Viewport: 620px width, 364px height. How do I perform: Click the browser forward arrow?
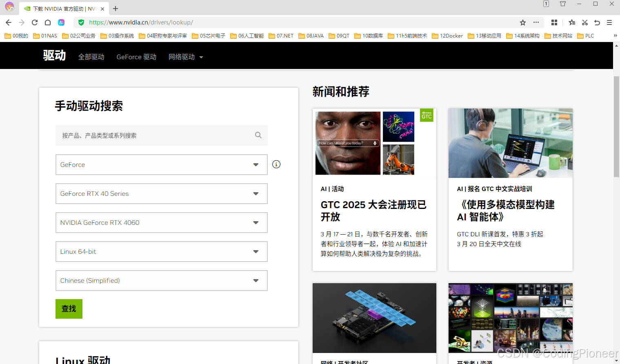click(x=22, y=22)
